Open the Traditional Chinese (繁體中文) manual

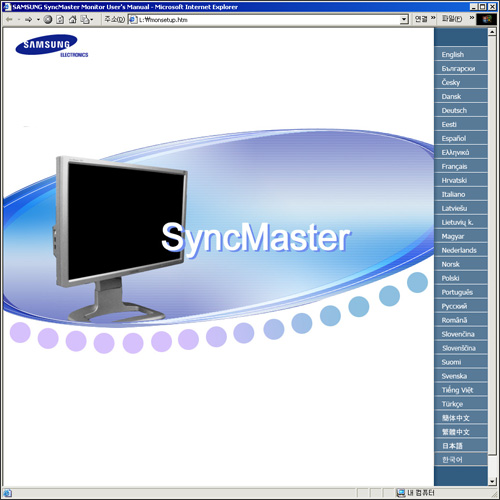pos(461,432)
